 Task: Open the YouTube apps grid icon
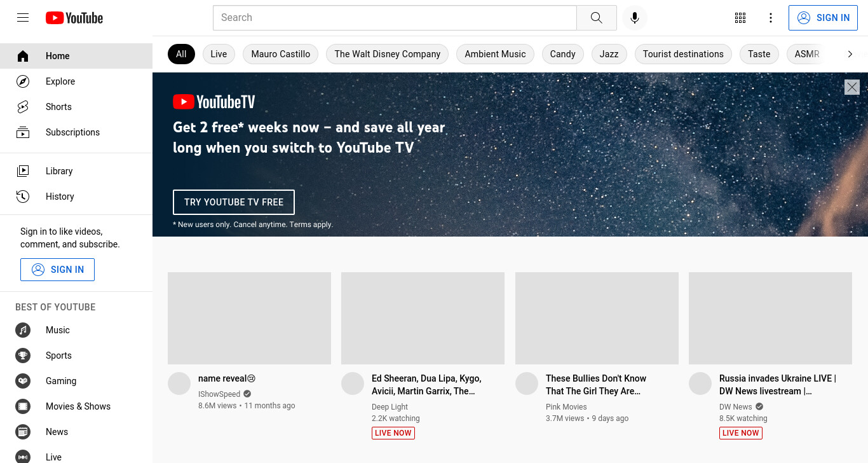click(x=740, y=18)
